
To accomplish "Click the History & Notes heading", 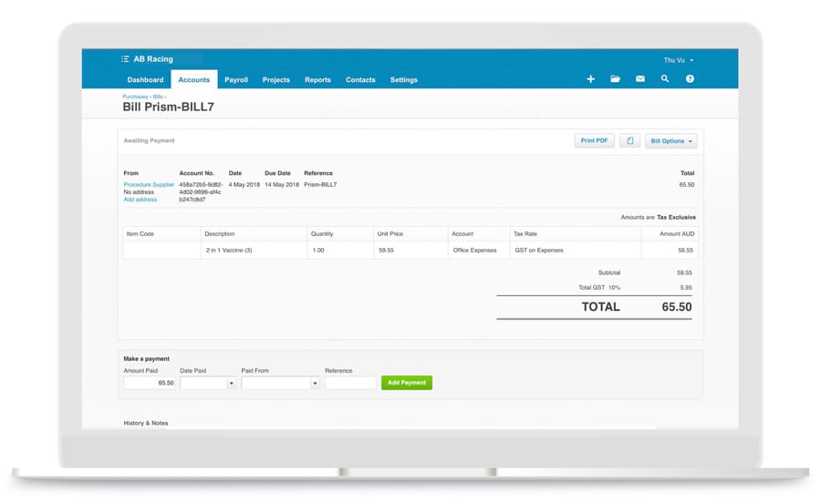I will [146, 423].
